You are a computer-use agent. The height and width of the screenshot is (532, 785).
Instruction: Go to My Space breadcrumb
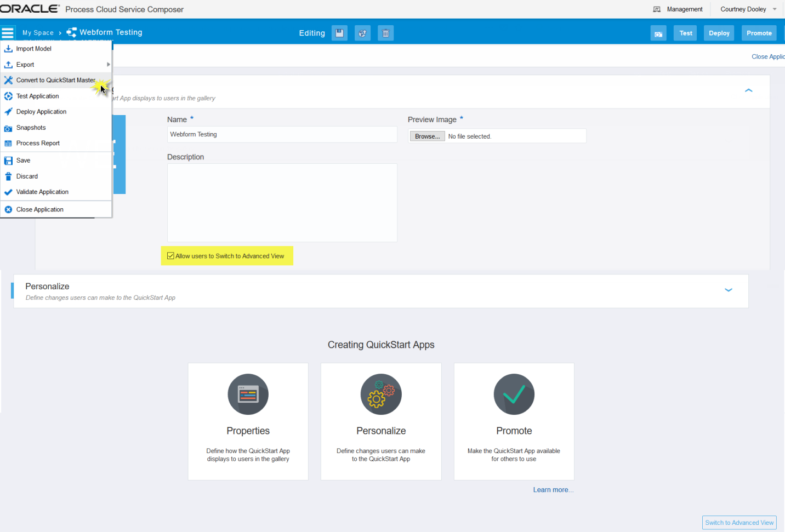tap(38, 33)
